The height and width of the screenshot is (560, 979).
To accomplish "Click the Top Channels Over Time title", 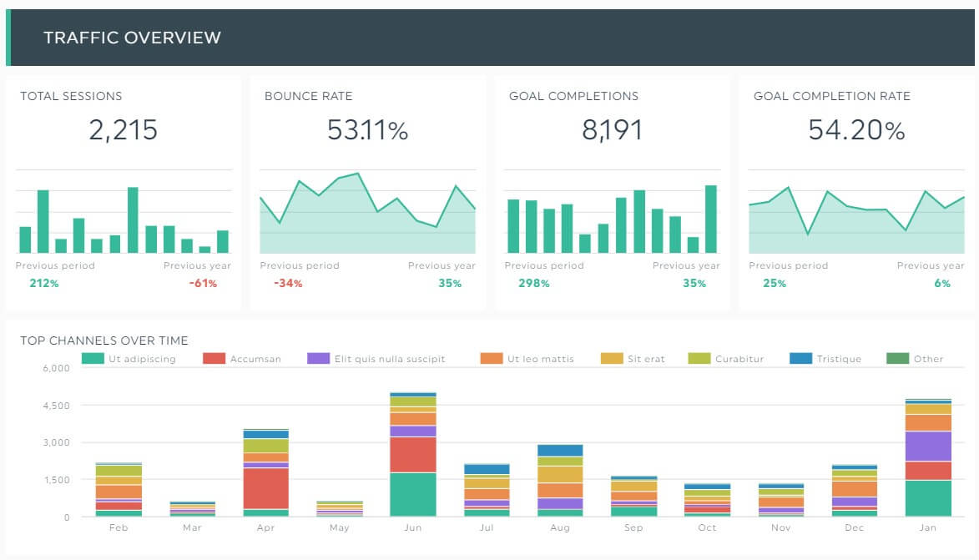I will (103, 341).
